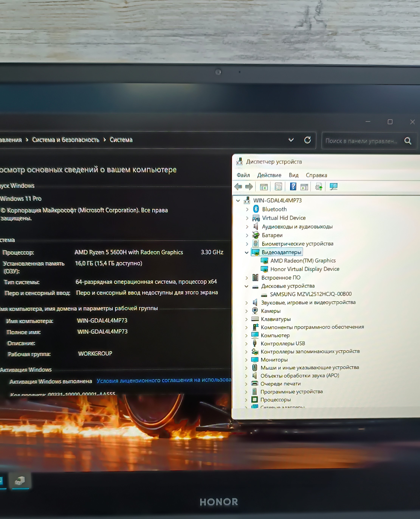Screen dimensions: 420x519
Task: Click the Back arrow in Device Manager toolbar
Action: pyautogui.click(x=238, y=187)
